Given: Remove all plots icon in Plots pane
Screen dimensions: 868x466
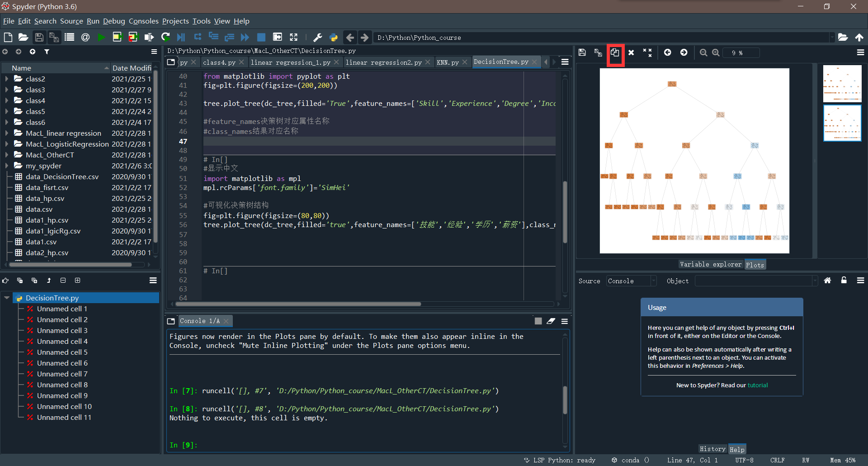Looking at the screenshot, I should [647, 52].
